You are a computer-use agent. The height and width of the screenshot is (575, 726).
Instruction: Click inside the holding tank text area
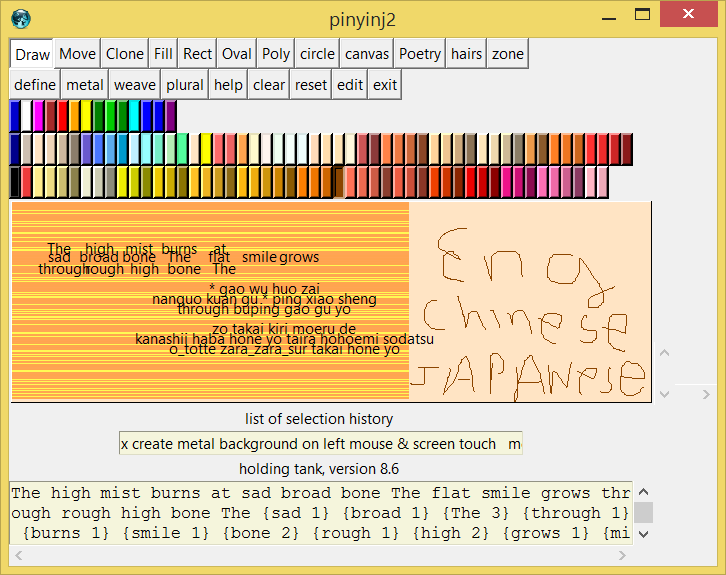[x=321, y=513]
